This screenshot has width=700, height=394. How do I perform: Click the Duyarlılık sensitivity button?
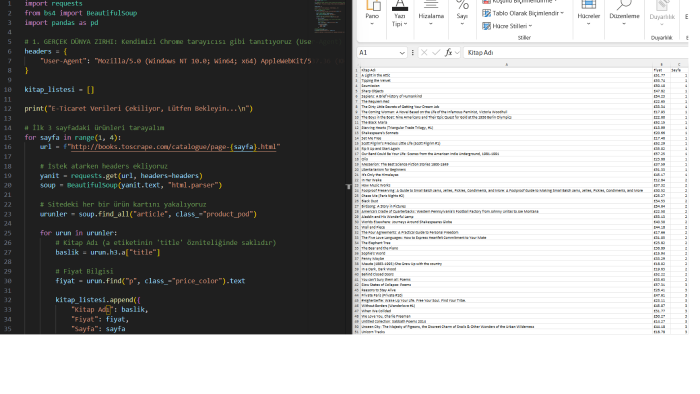coord(662,16)
